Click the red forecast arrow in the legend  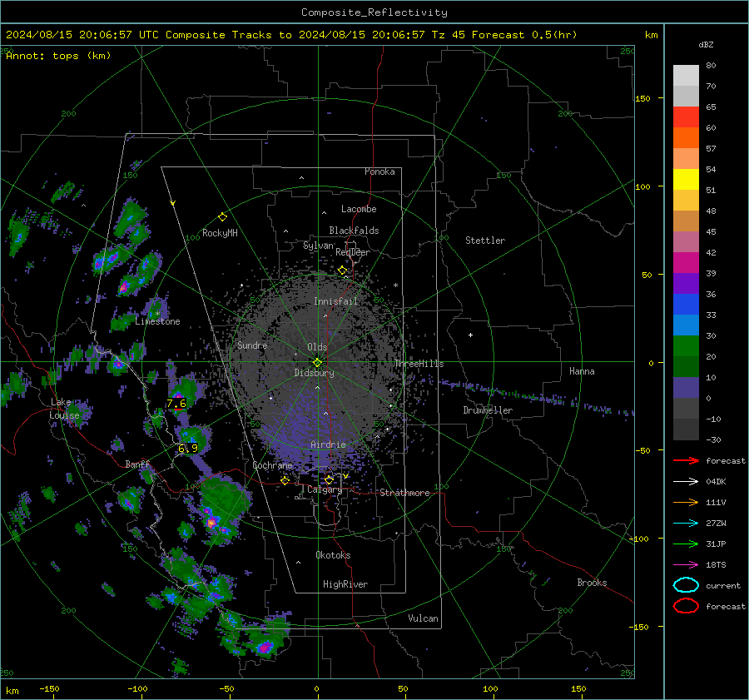click(686, 460)
